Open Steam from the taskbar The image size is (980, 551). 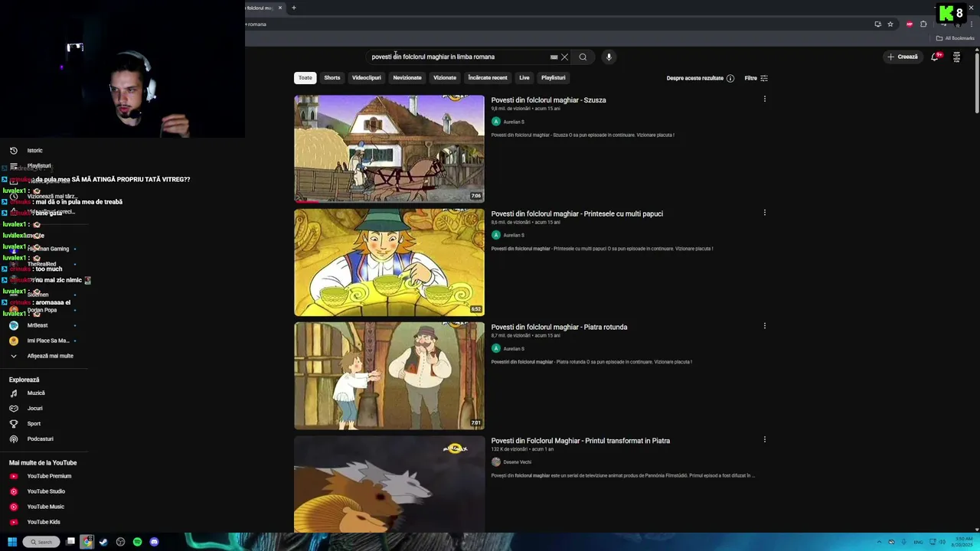pos(103,542)
